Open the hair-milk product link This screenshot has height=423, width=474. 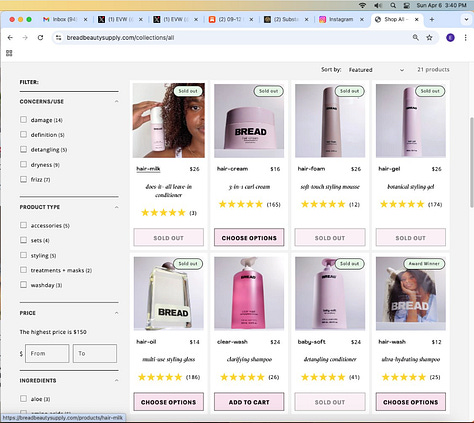148,169
